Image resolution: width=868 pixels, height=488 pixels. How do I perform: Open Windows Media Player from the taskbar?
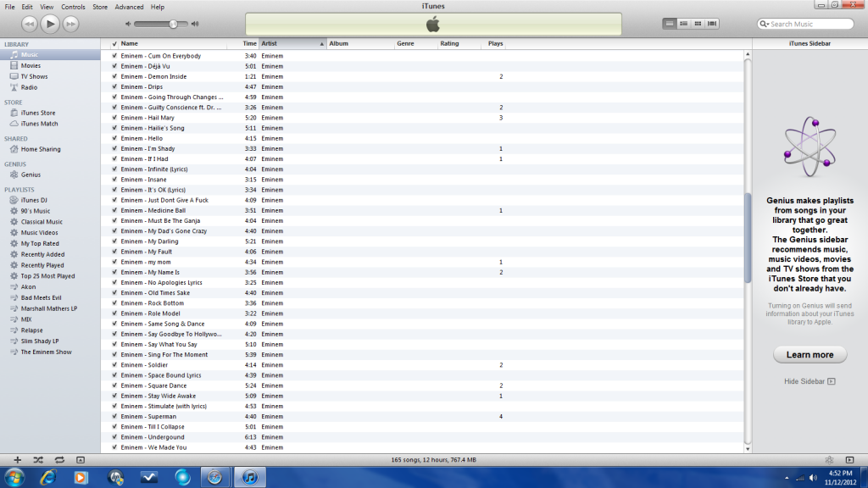click(x=81, y=477)
